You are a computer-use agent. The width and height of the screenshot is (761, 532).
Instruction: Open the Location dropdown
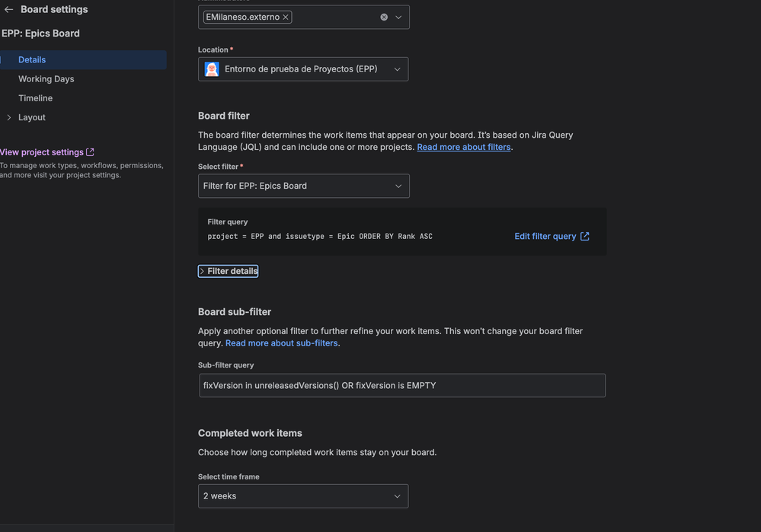pos(303,69)
